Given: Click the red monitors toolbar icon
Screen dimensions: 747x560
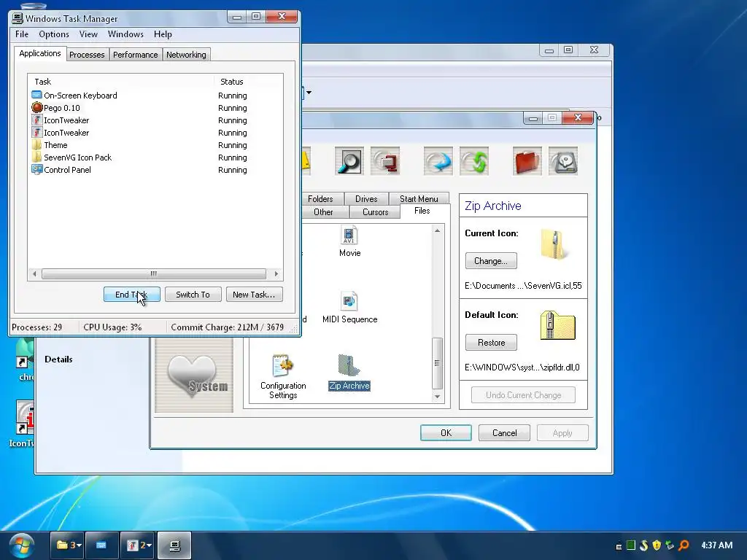Looking at the screenshot, I should click(385, 161).
